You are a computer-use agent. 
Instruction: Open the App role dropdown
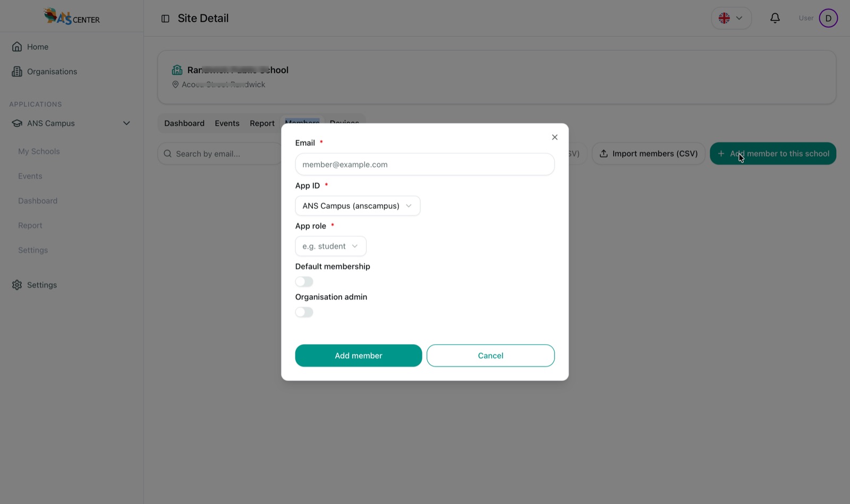(330, 246)
